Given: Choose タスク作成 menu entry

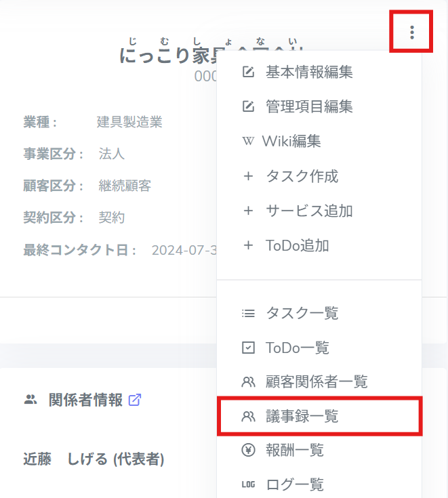Looking at the screenshot, I should pyautogui.click(x=302, y=176).
